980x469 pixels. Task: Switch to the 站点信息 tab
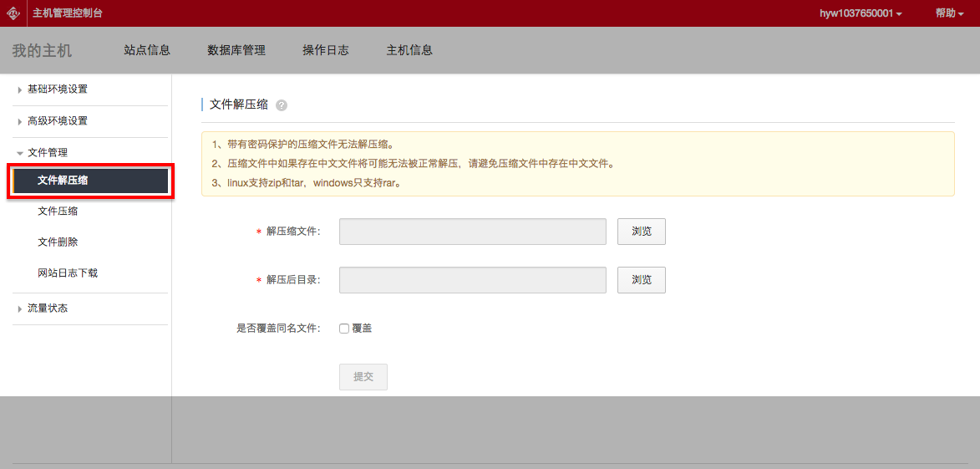[147, 50]
